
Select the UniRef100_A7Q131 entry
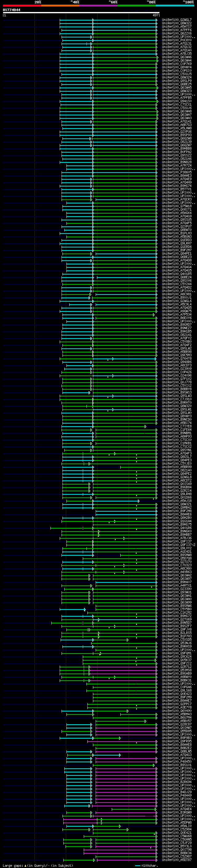point(176,43)
